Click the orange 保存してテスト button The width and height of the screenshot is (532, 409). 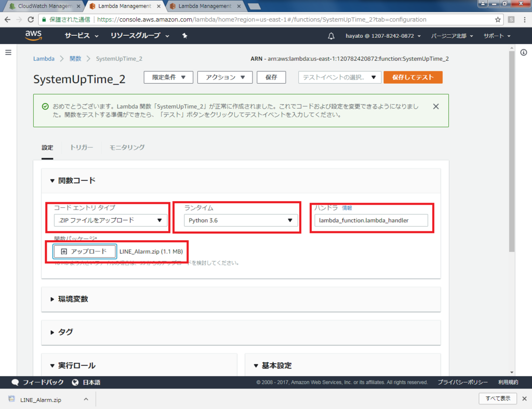click(x=413, y=77)
